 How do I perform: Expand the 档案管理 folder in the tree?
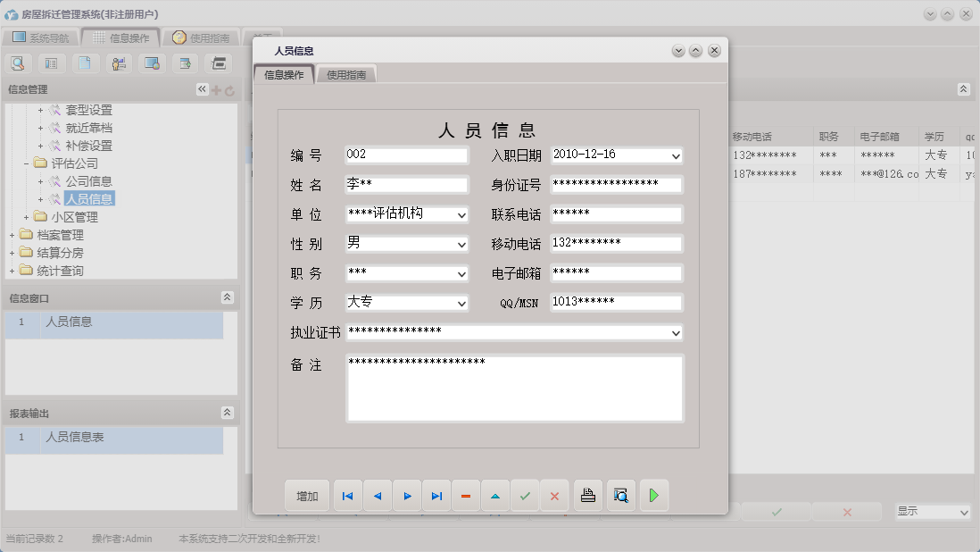pos(12,235)
